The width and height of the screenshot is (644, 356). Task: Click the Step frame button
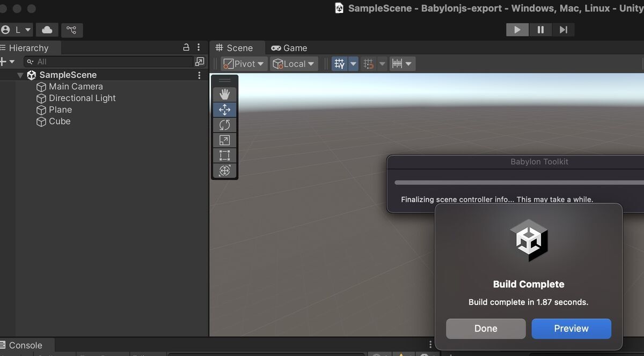point(563,29)
